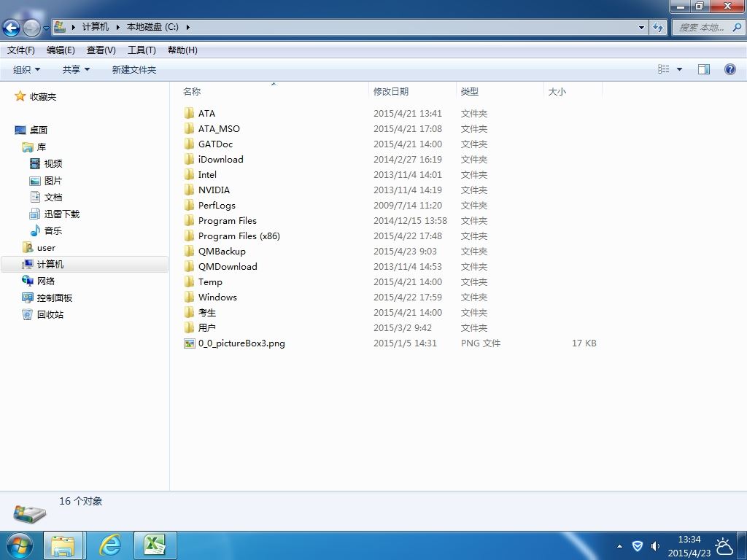Click the 迅雷下载 library icon
Image resolution: width=747 pixels, height=560 pixels.
point(35,214)
